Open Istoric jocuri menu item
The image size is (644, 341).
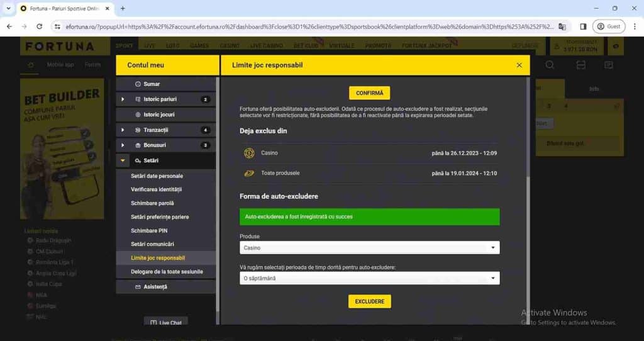tap(165, 115)
